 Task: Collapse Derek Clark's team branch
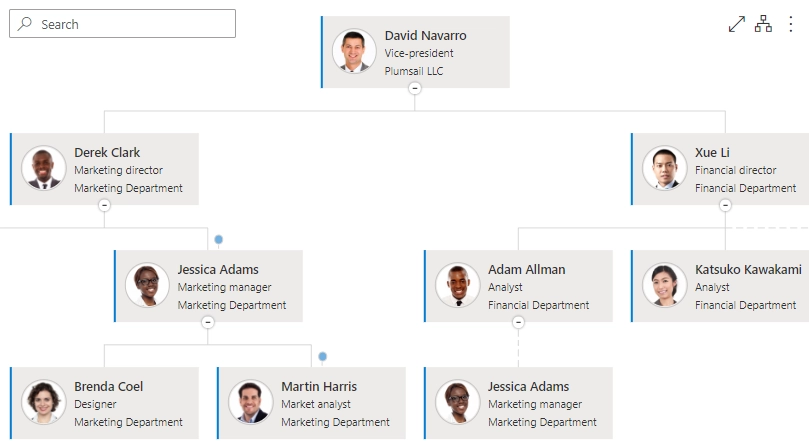click(104, 205)
